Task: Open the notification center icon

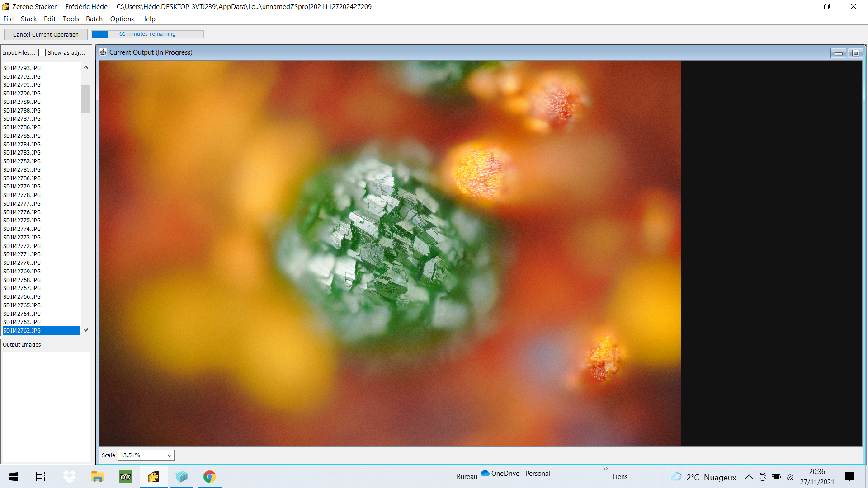Action: pos(849,477)
